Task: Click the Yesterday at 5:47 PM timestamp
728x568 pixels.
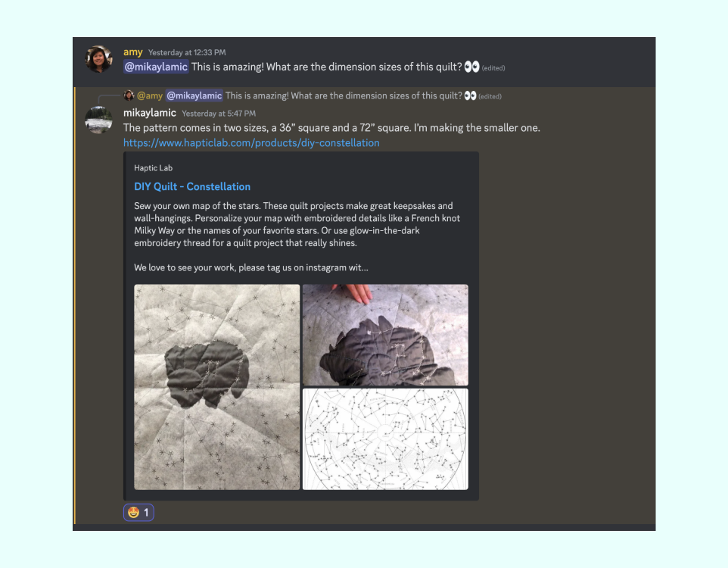Action: point(219,114)
